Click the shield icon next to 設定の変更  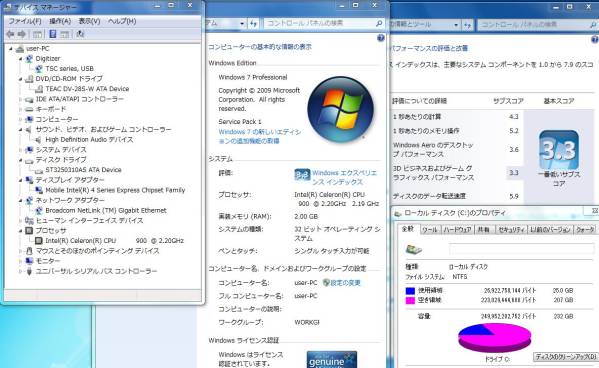coord(326,283)
